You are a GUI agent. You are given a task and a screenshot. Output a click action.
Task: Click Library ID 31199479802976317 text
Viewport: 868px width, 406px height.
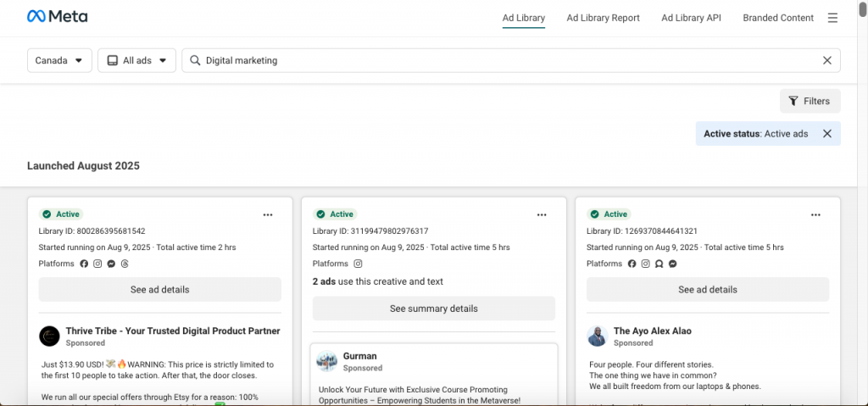(370, 231)
